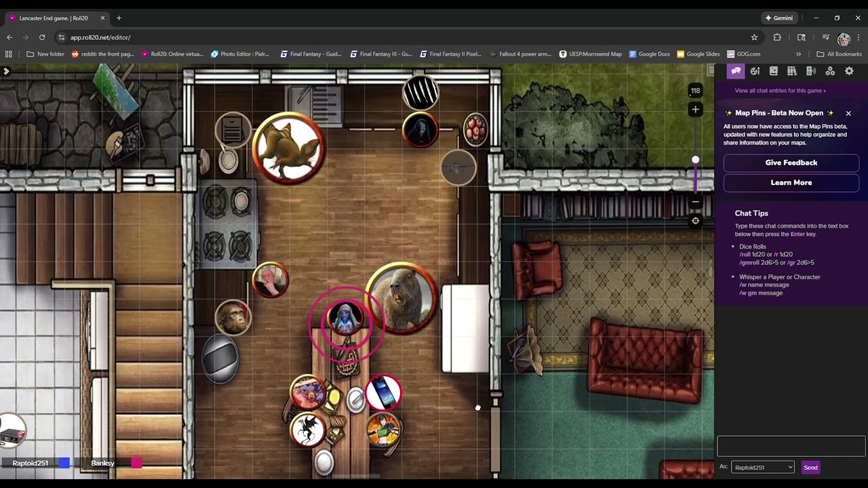Click the Send chat button

(x=810, y=467)
